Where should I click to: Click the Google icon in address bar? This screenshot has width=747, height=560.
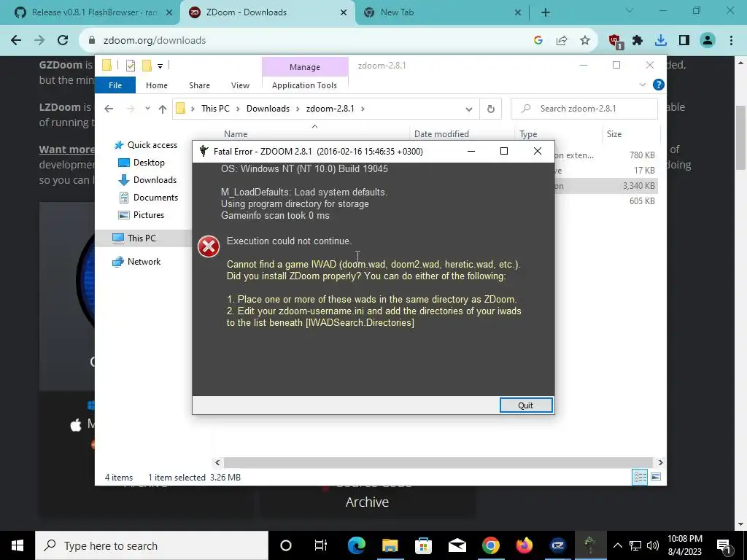[538, 41]
